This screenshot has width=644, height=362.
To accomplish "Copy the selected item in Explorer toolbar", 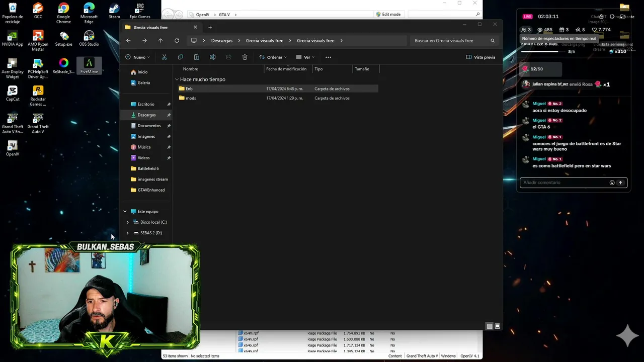I will coord(180,57).
